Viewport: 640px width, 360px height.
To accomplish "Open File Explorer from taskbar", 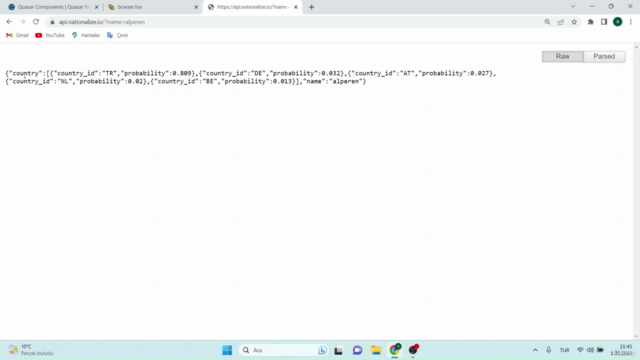I will (376, 350).
